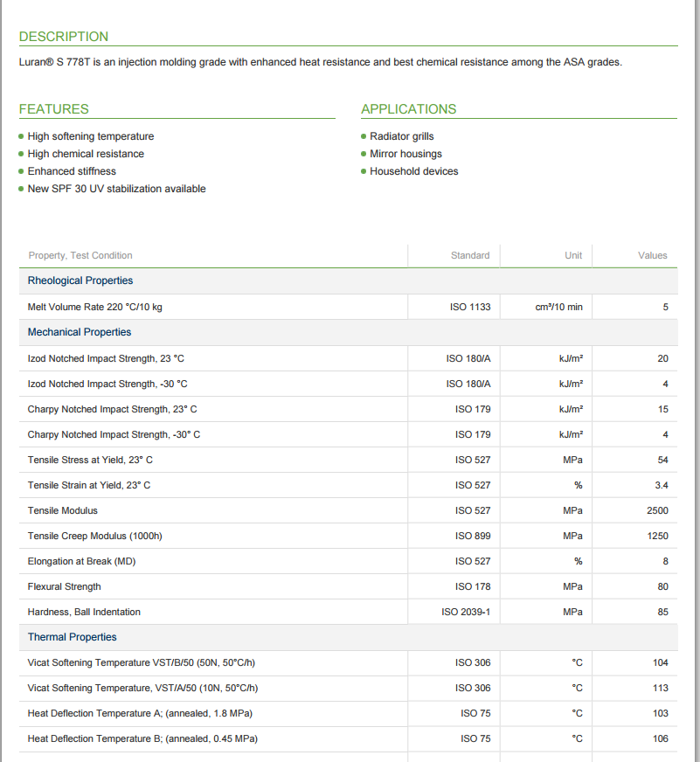Click Heat Deflection Temperature B value 106
The width and height of the screenshot is (700, 762).
pos(660,738)
